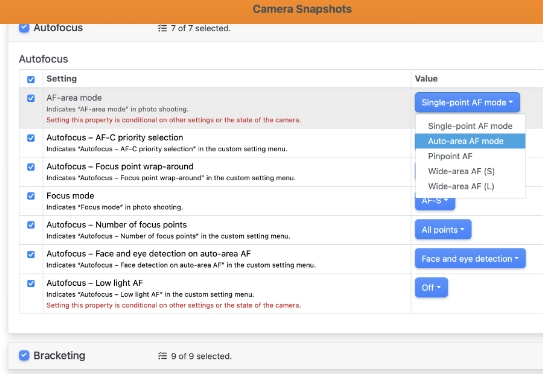The image size is (543, 374).
Task: Open the All points dropdown
Action: click(443, 229)
